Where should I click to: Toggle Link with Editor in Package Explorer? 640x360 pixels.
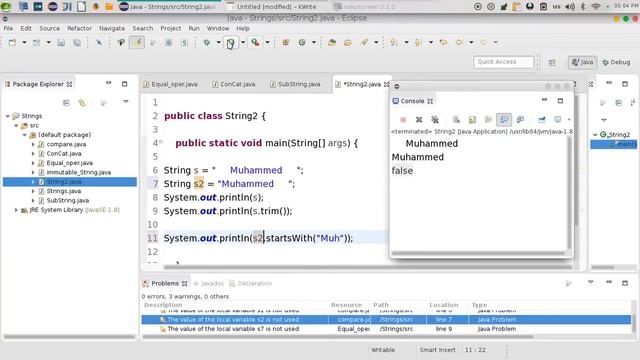click(82, 103)
